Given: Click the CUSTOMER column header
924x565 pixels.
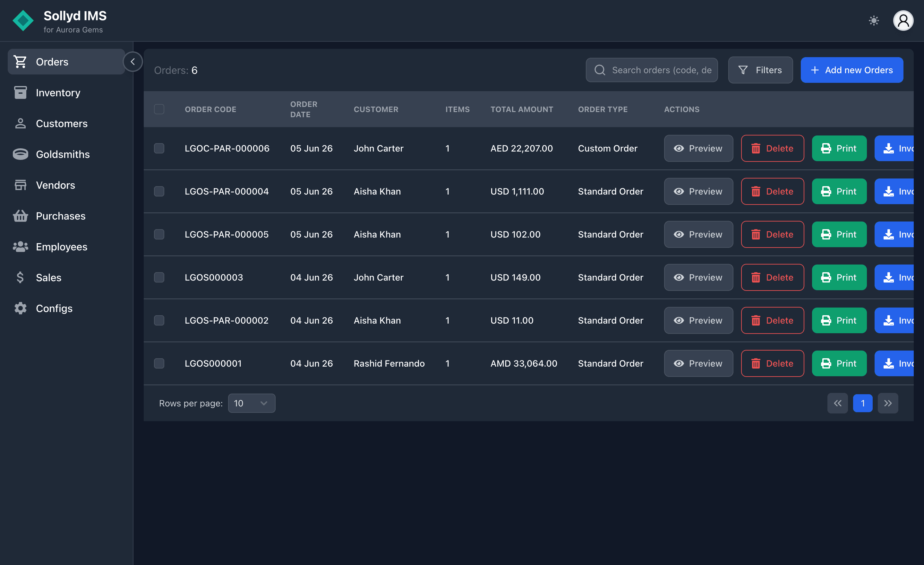Looking at the screenshot, I should pyautogui.click(x=376, y=109).
